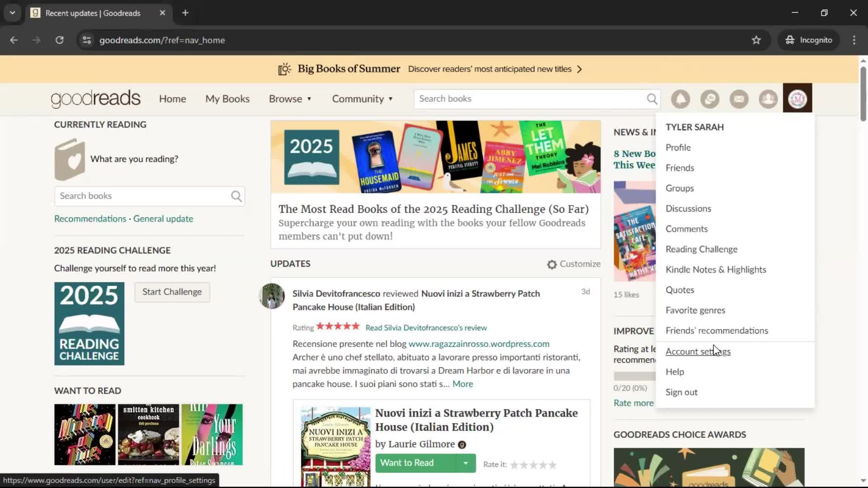Click the Start Challenge button
868x488 pixels.
[x=172, y=292]
